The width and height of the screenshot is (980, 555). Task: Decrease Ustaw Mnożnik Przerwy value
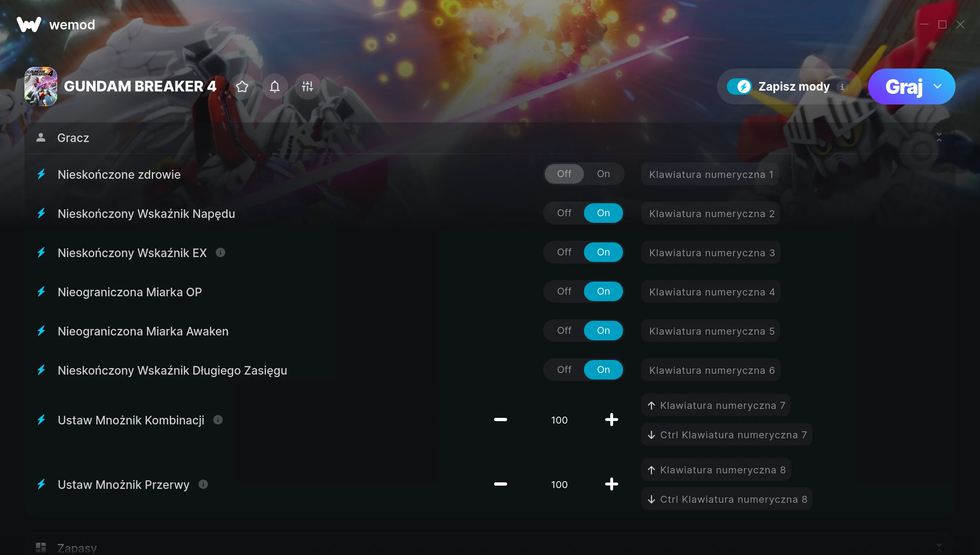[x=500, y=484]
